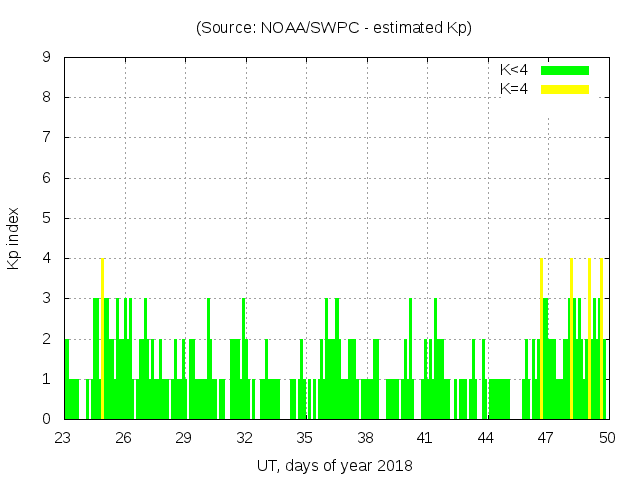This screenshot has height=480, width=640.
Task: Click the green K<4 legend swatch
Action: [x=565, y=70]
